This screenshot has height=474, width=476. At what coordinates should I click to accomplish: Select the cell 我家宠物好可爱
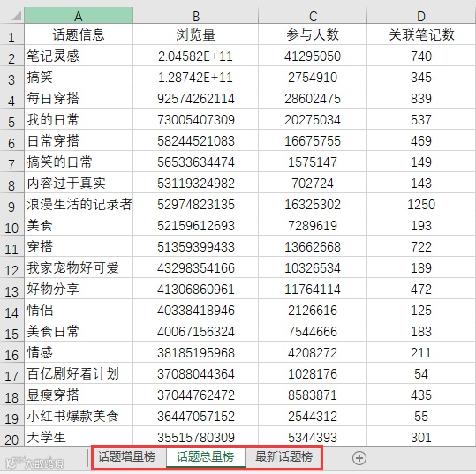(79, 267)
